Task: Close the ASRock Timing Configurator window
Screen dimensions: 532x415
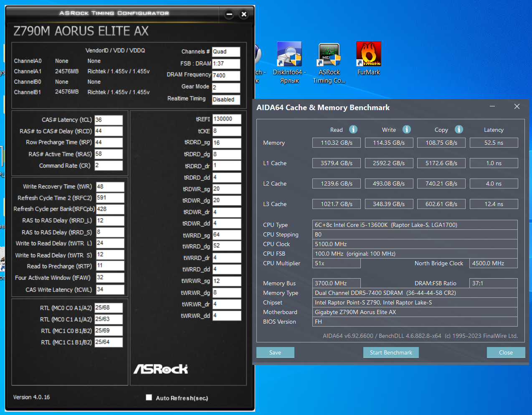Action: tap(244, 14)
